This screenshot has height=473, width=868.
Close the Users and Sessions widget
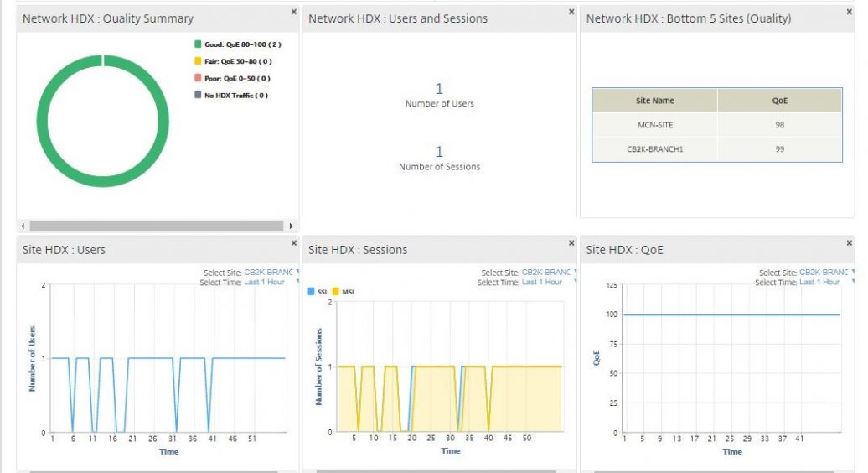point(571,12)
